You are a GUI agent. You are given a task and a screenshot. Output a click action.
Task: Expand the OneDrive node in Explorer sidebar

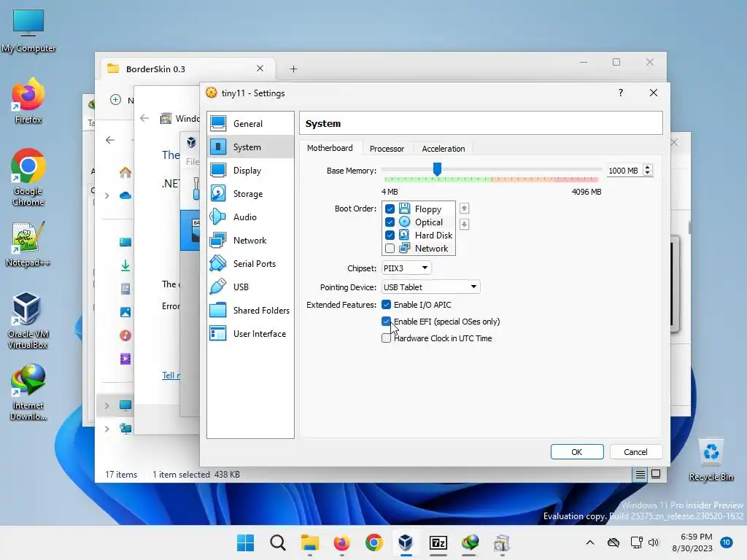point(107,195)
